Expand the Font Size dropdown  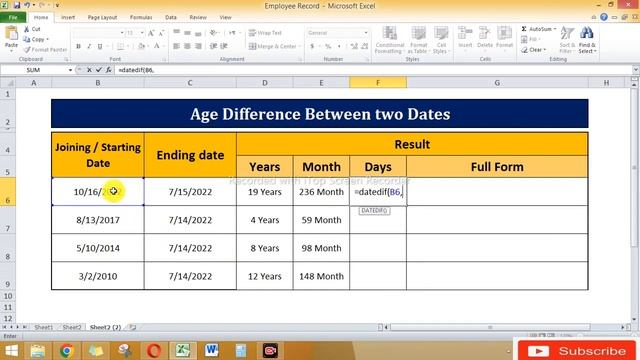tap(142, 33)
